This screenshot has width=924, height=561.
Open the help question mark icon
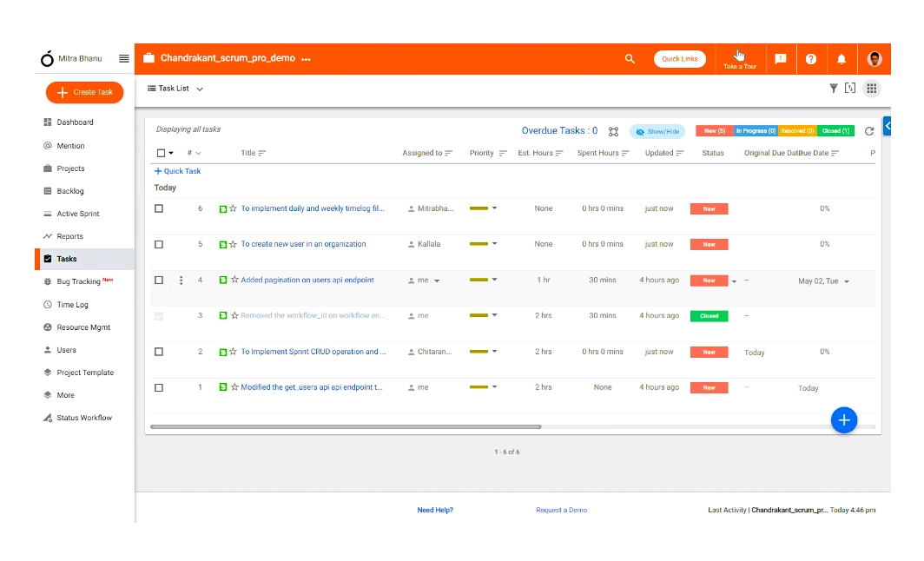coord(811,58)
